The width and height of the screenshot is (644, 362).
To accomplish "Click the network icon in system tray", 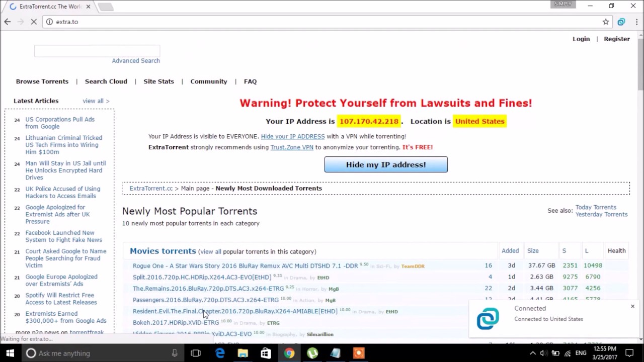I will [x=568, y=353].
